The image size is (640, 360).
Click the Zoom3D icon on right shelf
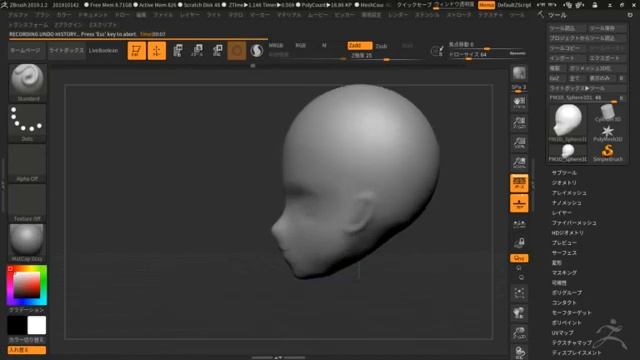pyautogui.click(x=519, y=333)
